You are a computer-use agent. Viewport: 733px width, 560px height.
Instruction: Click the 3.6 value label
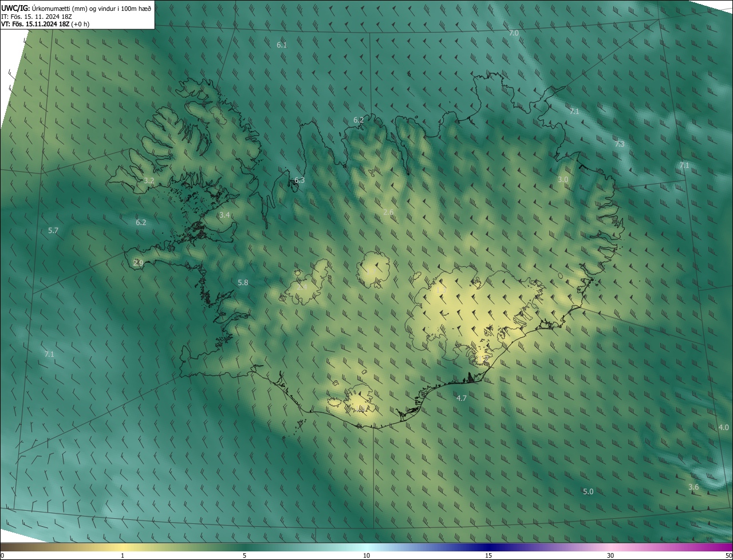693,487
